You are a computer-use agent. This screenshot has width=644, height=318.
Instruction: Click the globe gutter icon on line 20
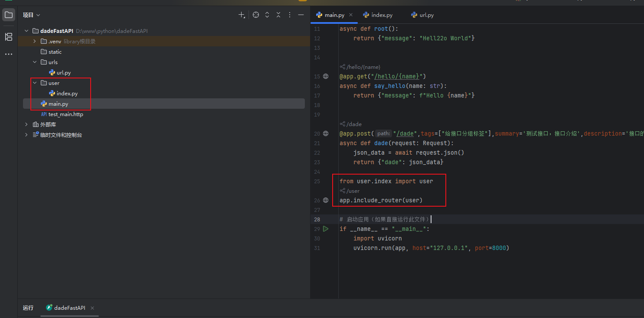coord(326,133)
